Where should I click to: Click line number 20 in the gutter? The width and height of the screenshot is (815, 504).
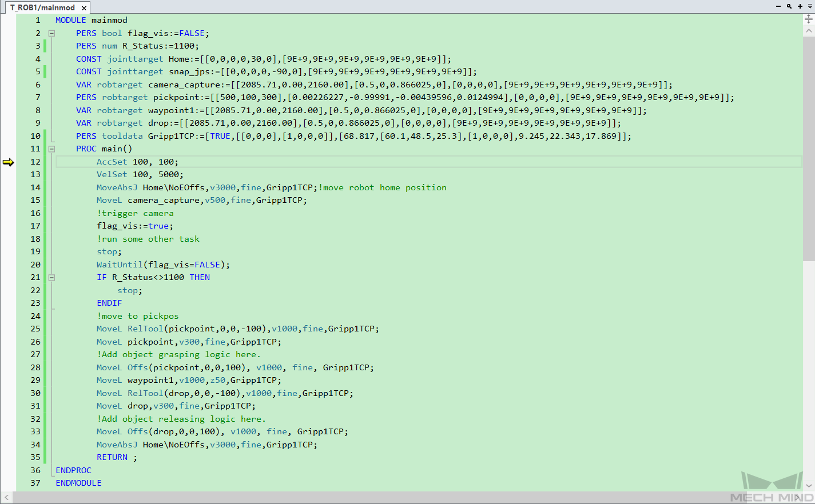click(35, 265)
